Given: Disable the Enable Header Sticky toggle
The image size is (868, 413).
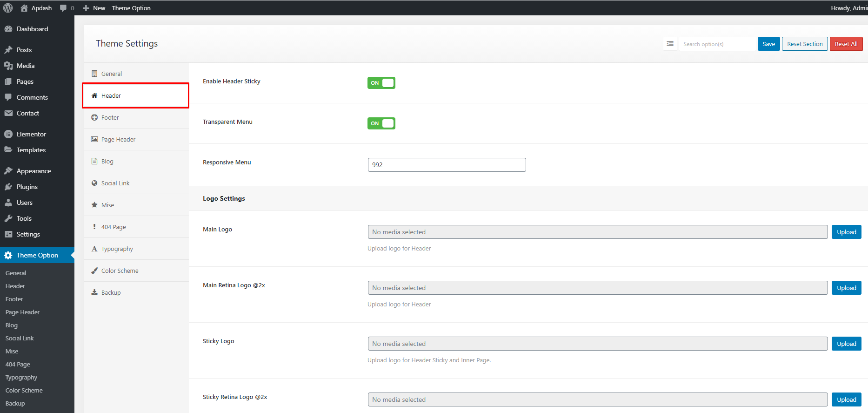Looking at the screenshot, I should coord(381,83).
